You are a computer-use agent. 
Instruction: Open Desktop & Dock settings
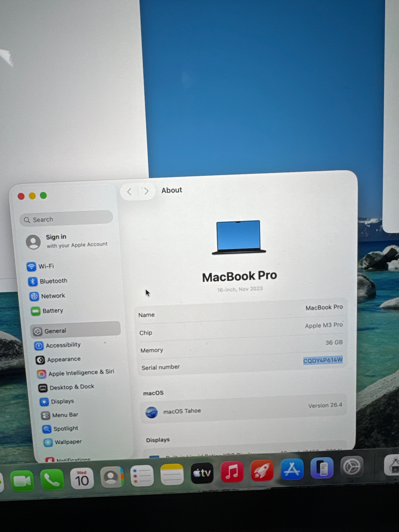pos(66,387)
